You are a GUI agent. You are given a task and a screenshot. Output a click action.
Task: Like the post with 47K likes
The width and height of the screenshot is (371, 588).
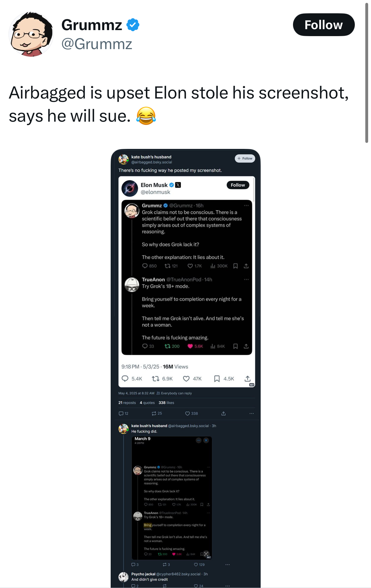tap(186, 379)
